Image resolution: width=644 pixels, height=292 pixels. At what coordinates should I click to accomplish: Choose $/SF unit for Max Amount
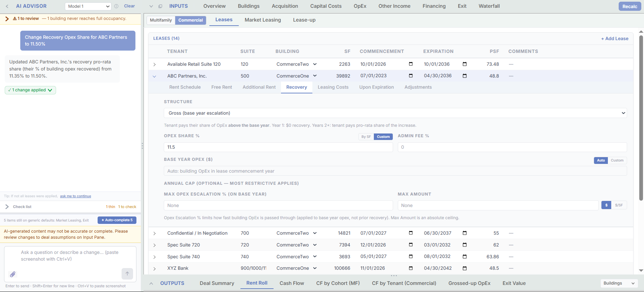[619, 205]
